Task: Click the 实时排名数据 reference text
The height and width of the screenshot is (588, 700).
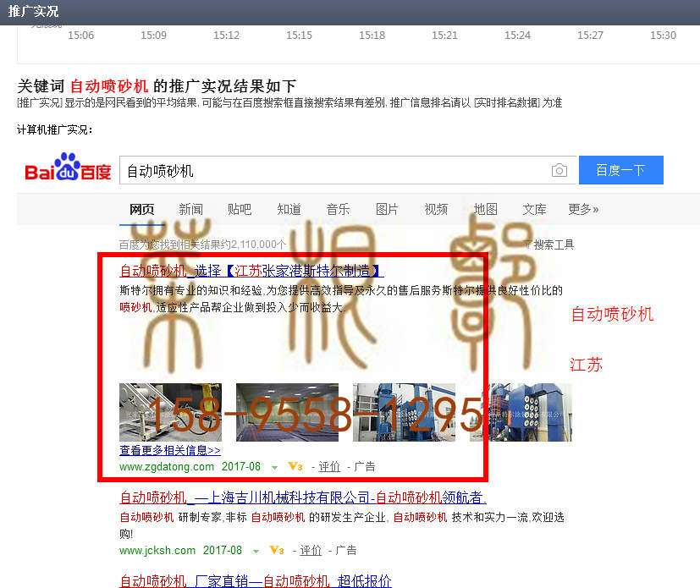Action: 506,103
